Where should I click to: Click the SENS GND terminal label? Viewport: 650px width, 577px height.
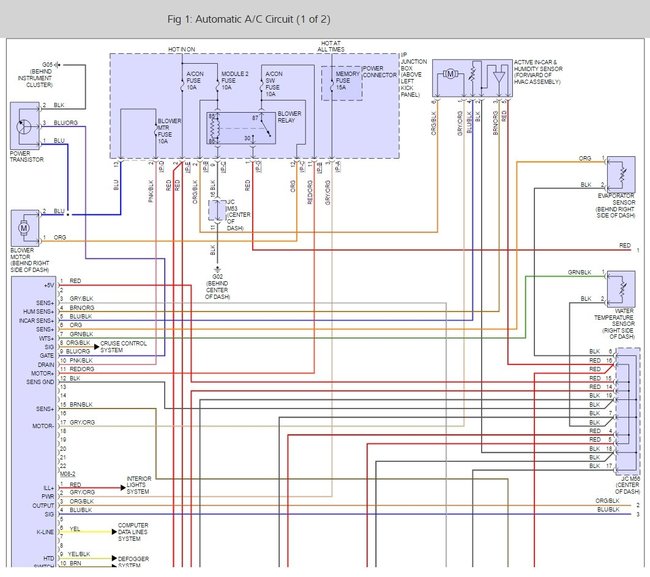pos(40,382)
